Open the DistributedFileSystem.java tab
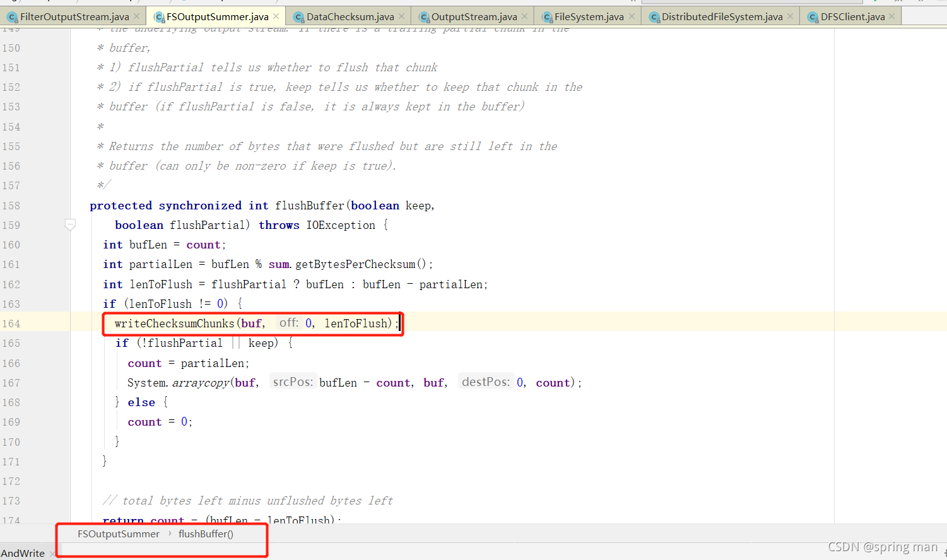Screen dimensions: 947x560 coord(722,17)
